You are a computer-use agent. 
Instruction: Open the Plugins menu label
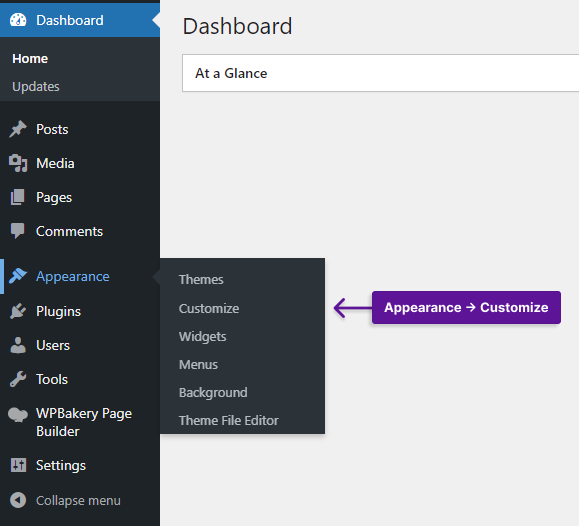[x=58, y=311]
